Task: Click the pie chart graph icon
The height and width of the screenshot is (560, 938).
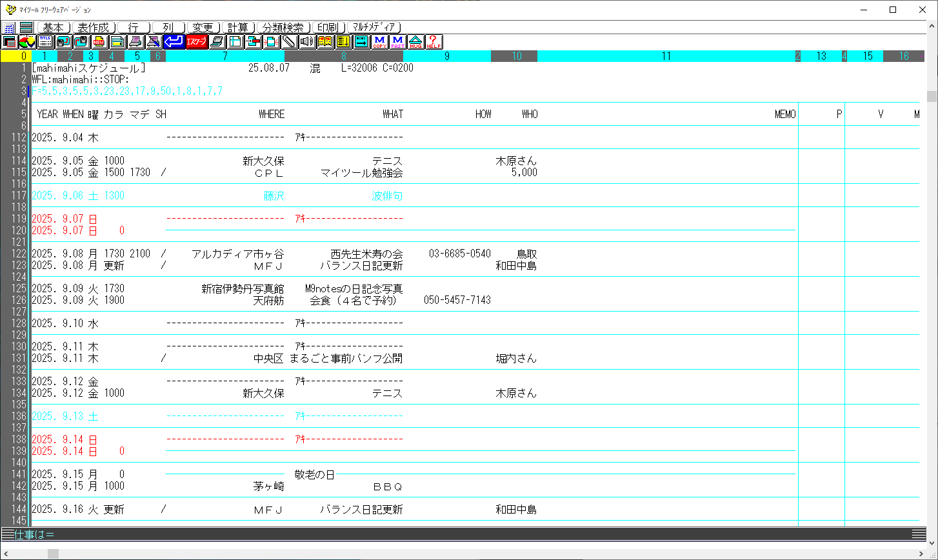Action: click(x=27, y=42)
